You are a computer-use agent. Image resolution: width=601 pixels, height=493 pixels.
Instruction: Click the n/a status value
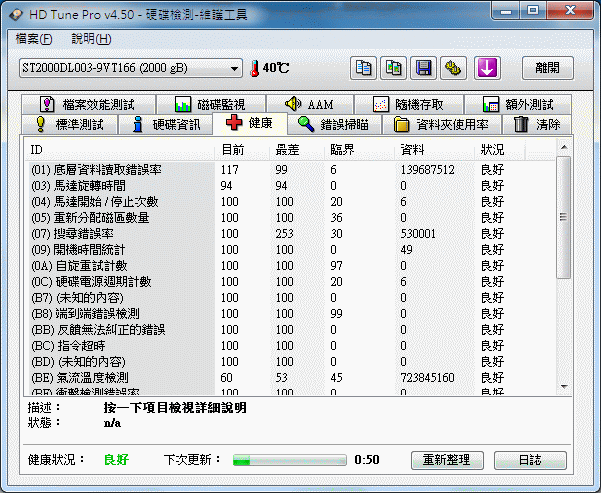pyautogui.click(x=112, y=423)
